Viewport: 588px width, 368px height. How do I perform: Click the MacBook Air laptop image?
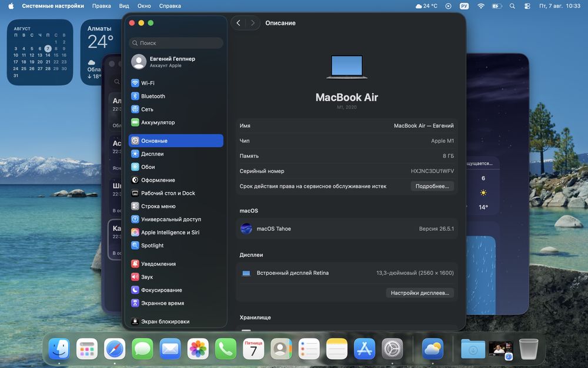coord(347,67)
